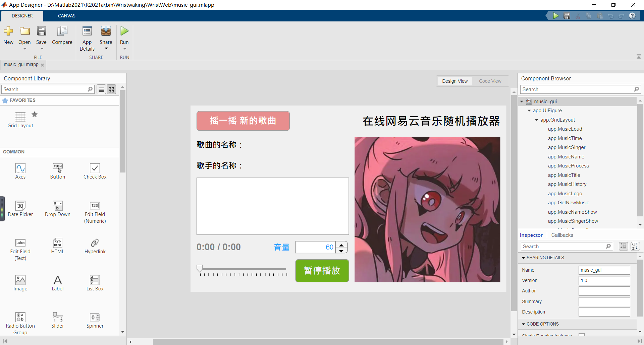Click the Undo arrow icon

pos(610,16)
